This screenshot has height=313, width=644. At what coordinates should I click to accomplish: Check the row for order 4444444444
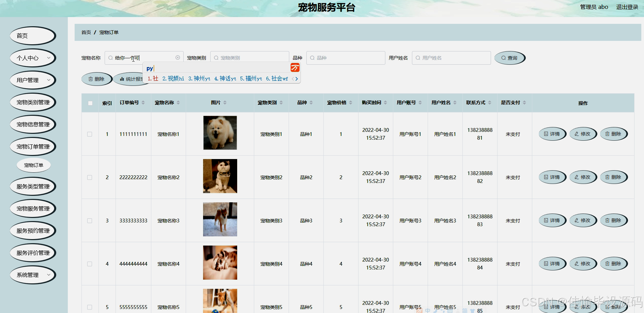(x=90, y=264)
